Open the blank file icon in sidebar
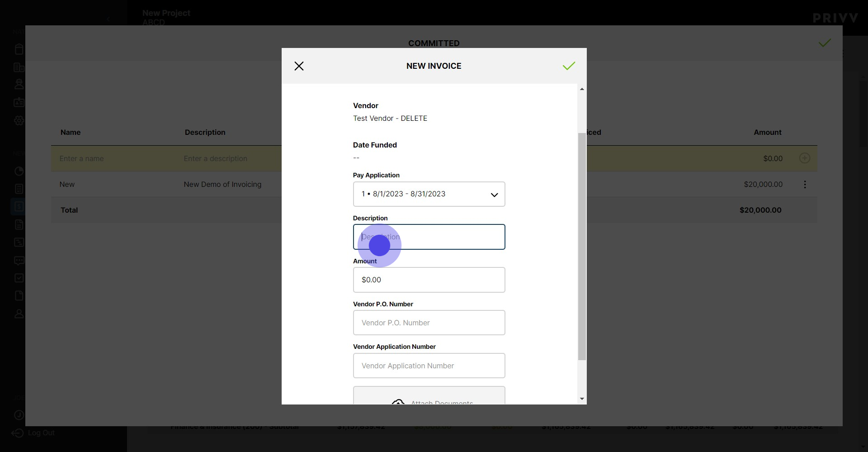Screen dimensions: 868x452 (x=19, y=296)
